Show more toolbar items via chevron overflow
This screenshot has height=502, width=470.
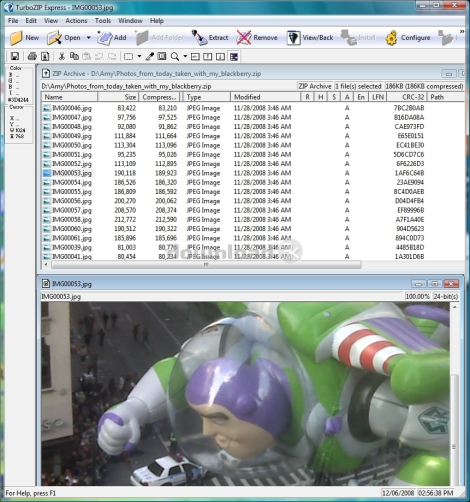[x=462, y=32]
